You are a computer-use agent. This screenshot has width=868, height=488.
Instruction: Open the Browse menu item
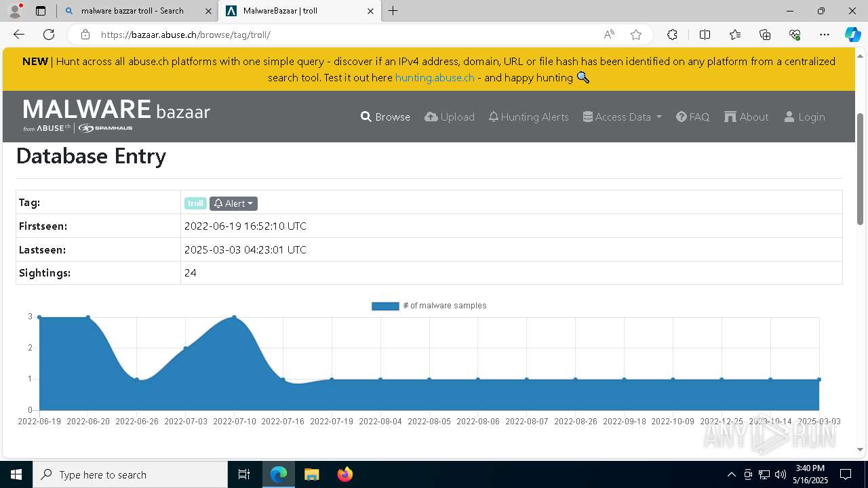click(385, 117)
